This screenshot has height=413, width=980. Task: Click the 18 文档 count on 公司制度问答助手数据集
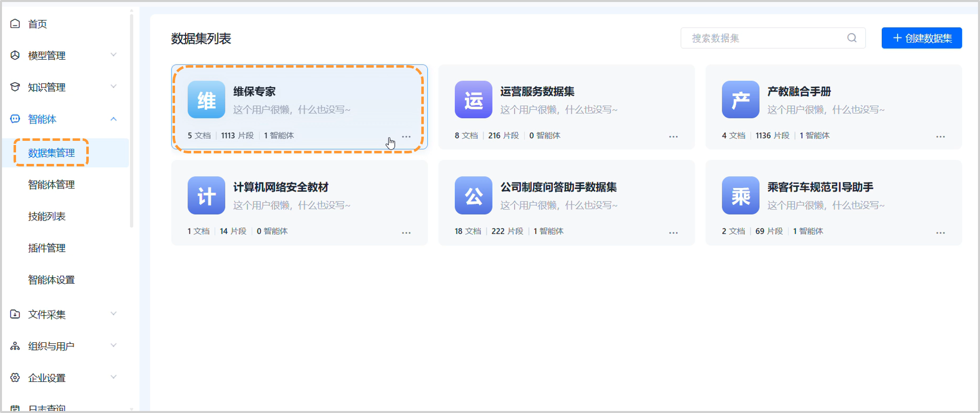467,231
